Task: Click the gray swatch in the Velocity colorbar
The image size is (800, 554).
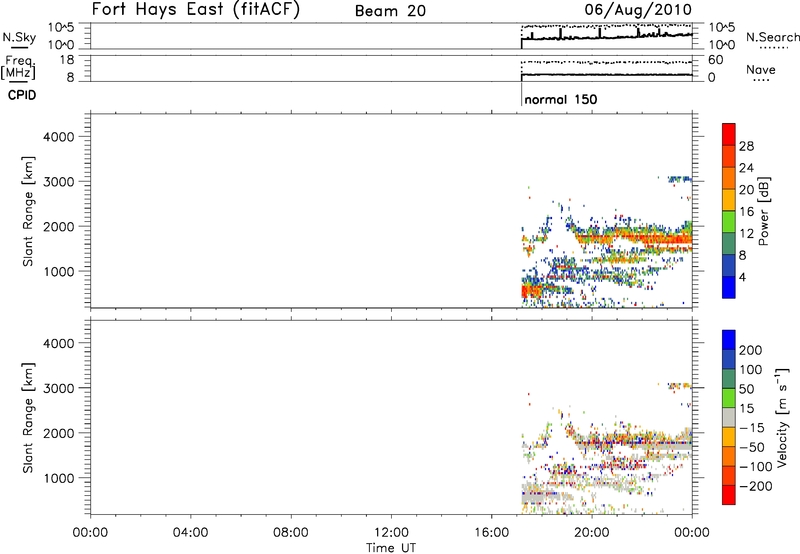Action: pos(729,418)
